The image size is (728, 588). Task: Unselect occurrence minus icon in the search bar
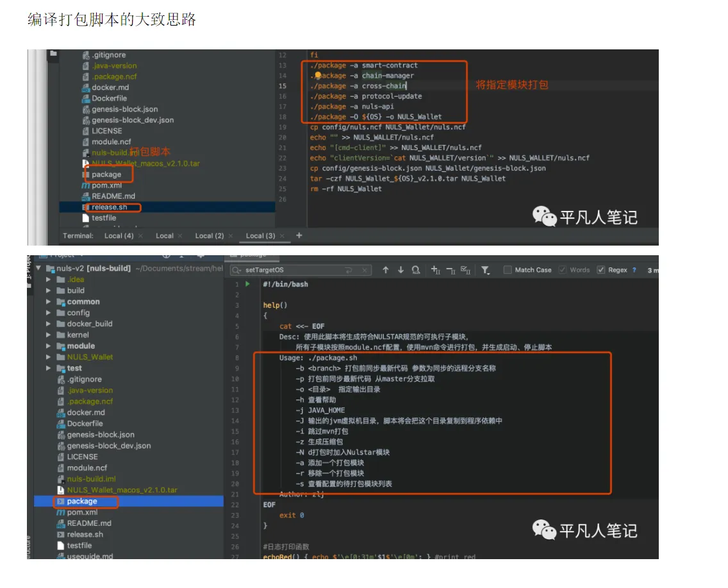[x=451, y=271]
